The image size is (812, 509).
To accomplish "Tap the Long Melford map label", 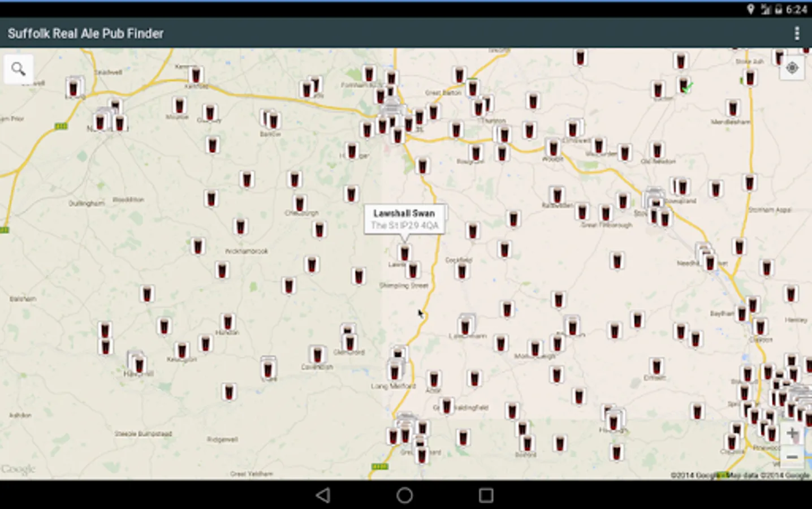I will click(394, 386).
